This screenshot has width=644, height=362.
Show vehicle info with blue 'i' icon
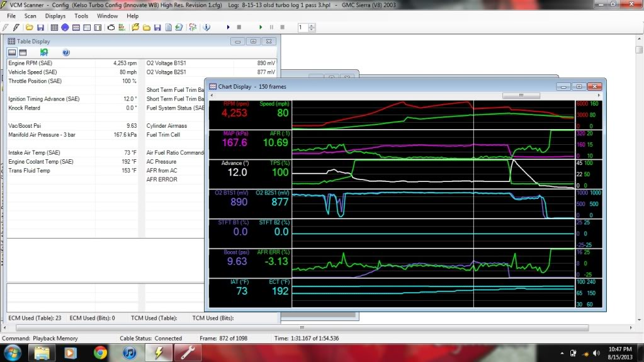click(206, 28)
